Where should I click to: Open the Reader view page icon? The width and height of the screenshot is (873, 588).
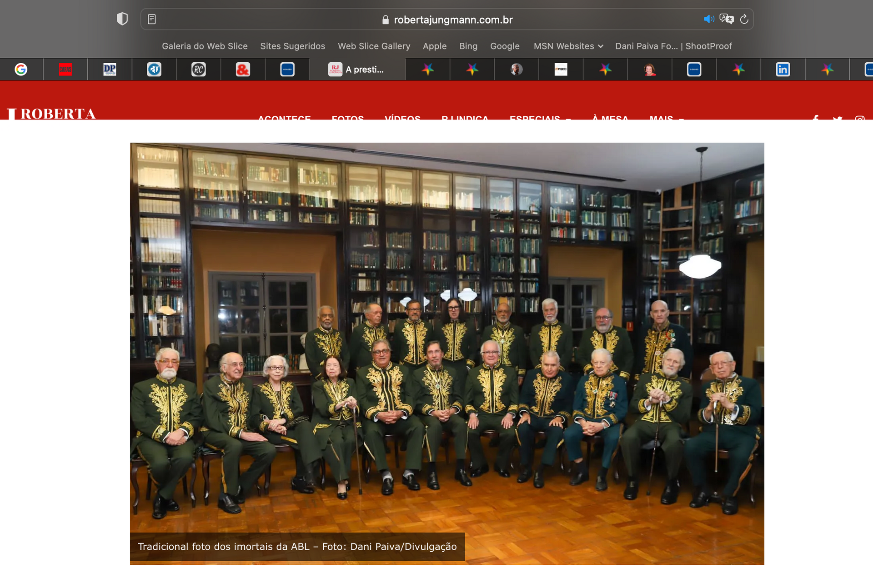pyautogui.click(x=152, y=19)
